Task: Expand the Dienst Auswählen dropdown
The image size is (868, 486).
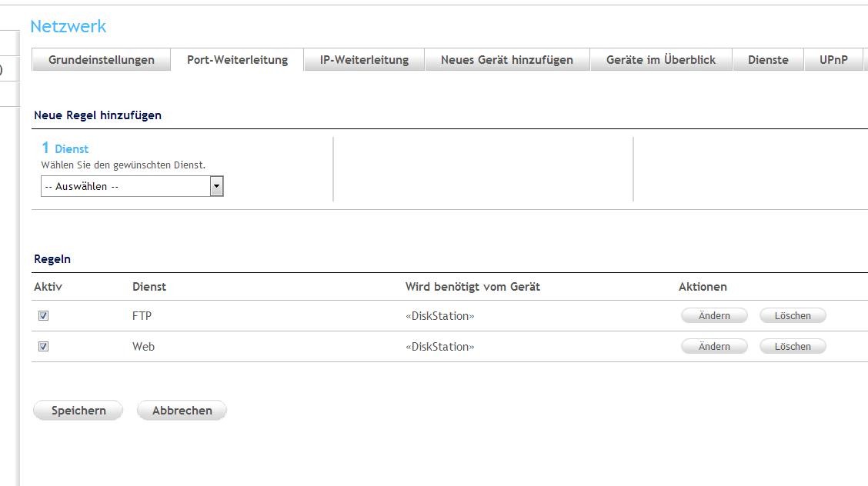Action: [x=125, y=186]
